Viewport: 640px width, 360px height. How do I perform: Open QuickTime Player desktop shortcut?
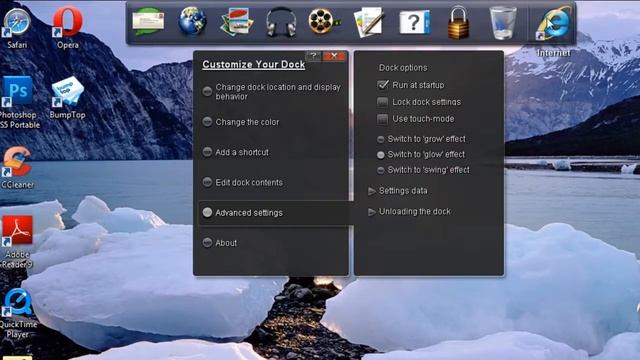(x=18, y=313)
